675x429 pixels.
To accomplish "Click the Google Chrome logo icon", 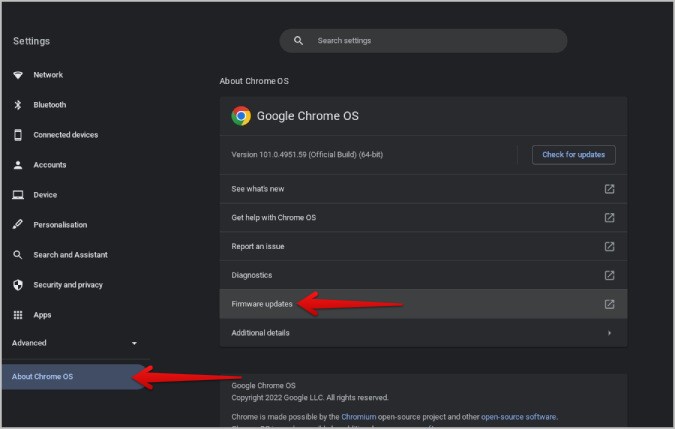I will click(241, 116).
